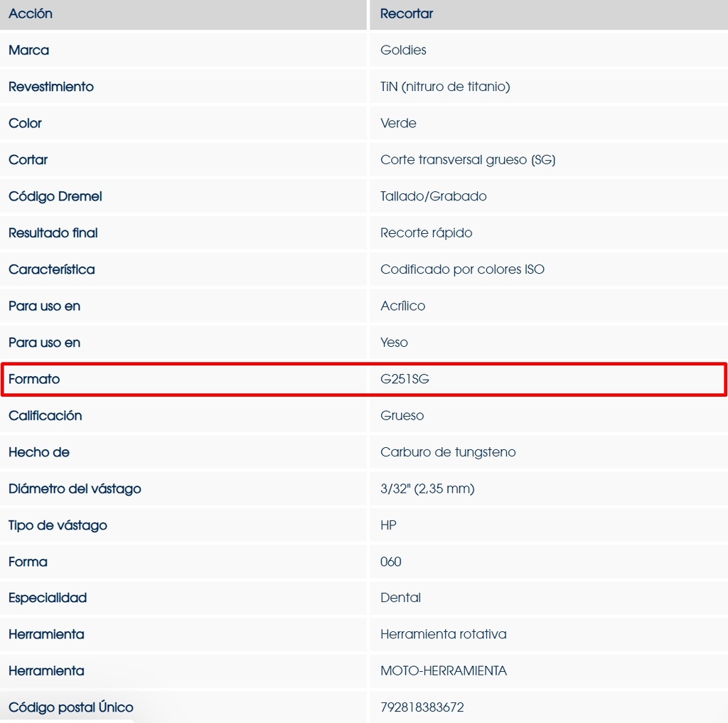Click the Yeso value cell
This screenshot has height=723, width=728.
(394, 343)
